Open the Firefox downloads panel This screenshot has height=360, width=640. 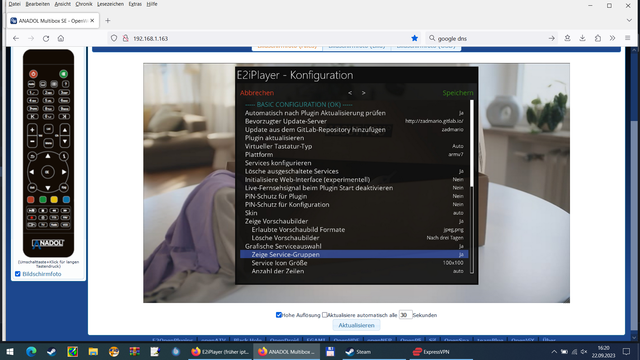point(582,38)
